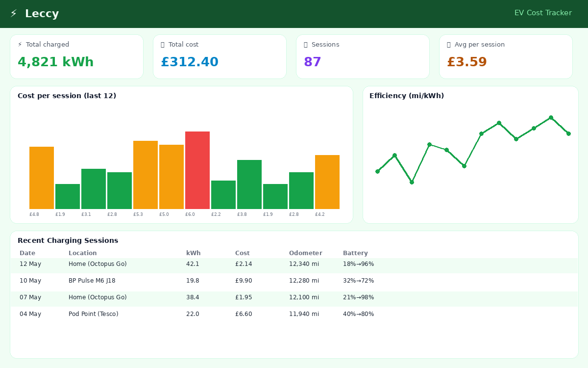Select the 12 May date cell
Image resolution: width=588 pixels, height=368 pixels.
(x=30, y=264)
